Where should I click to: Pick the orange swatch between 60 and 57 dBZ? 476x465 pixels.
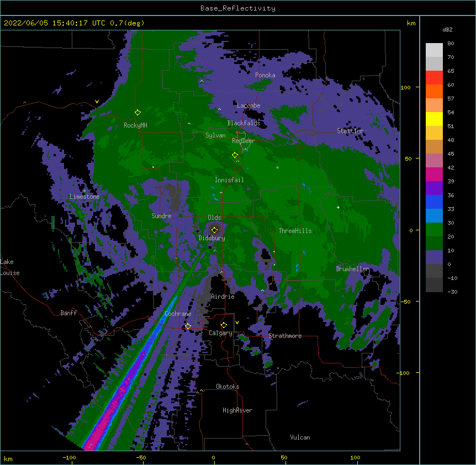pyautogui.click(x=434, y=91)
